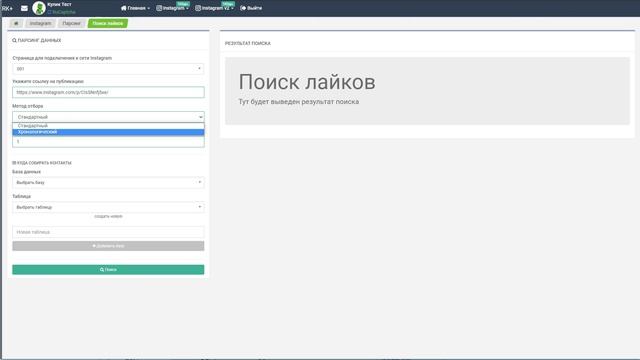Click the green Поиск search button
The image size is (640, 360).
click(x=108, y=269)
